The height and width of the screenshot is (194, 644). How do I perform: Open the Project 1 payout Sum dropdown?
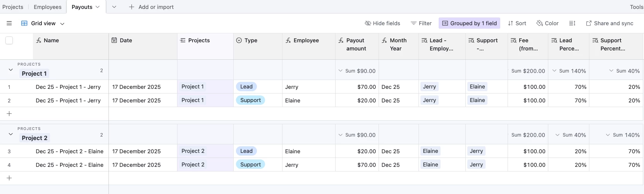(x=340, y=71)
